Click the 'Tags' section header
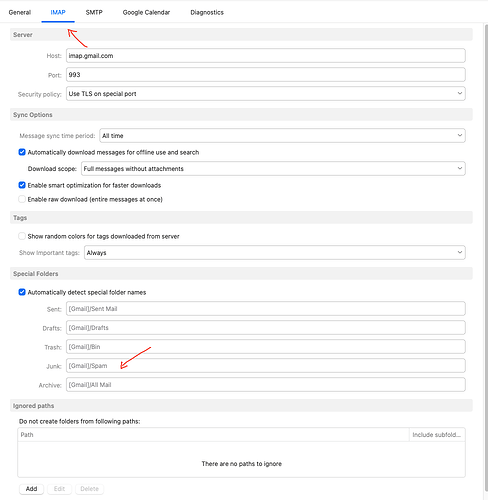The image size is (488, 500). pyautogui.click(x=241, y=218)
